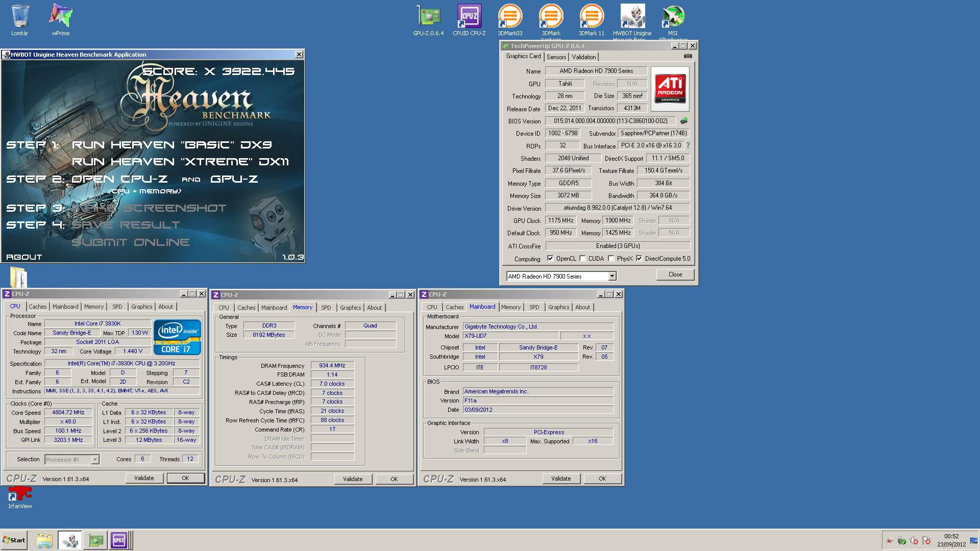Open the 3DMark 11 desktop shortcut
The width and height of the screenshot is (980, 551).
591,20
